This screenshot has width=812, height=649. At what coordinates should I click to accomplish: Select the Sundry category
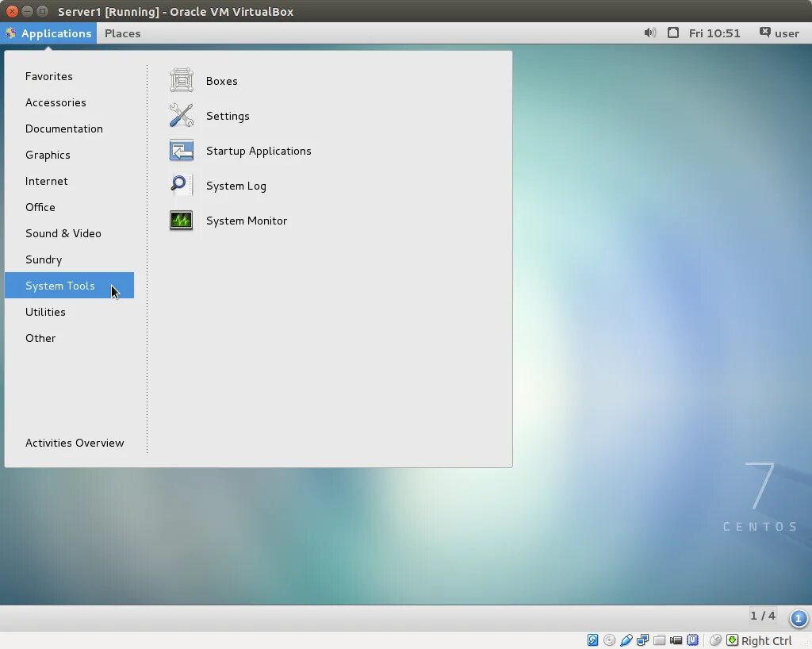[x=70, y=259]
